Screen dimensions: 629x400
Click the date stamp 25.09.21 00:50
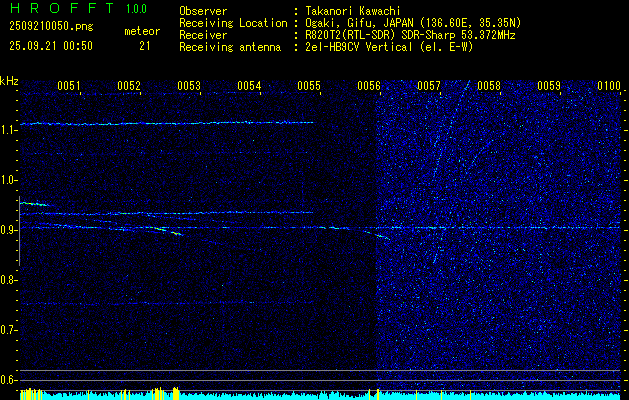click(x=51, y=46)
